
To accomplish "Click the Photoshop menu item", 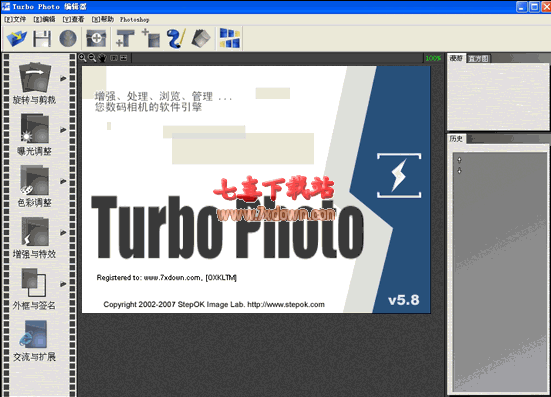I will pyautogui.click(x=134, y=20).
